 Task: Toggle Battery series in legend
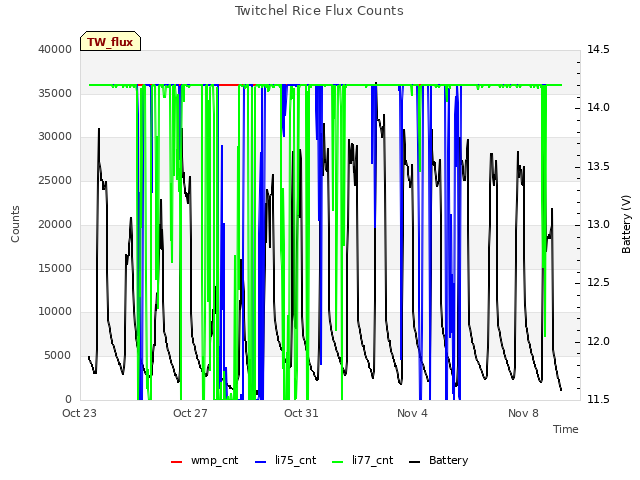(438, 460)
